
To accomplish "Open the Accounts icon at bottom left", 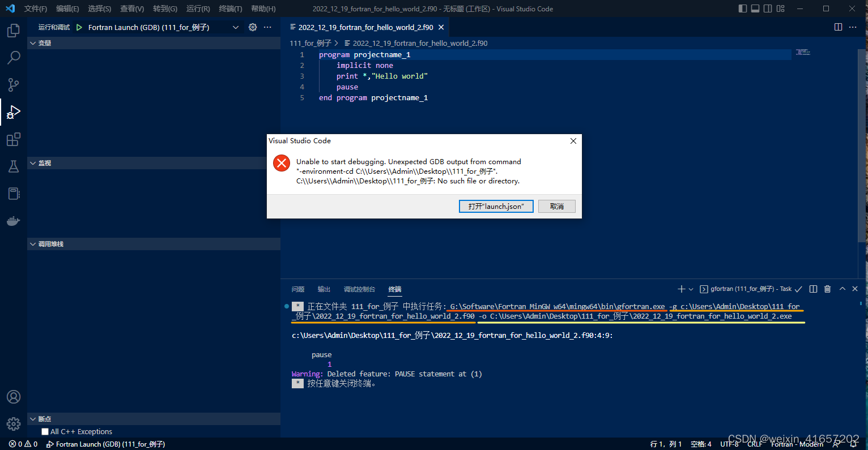I will 14,397.
